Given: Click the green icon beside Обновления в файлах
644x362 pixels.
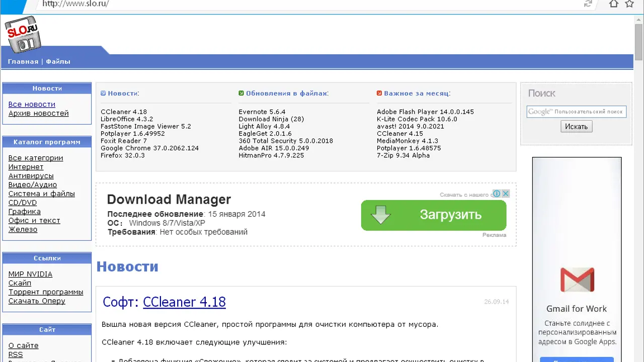Looking at the screenshot, I should click(x=242, y=93).
